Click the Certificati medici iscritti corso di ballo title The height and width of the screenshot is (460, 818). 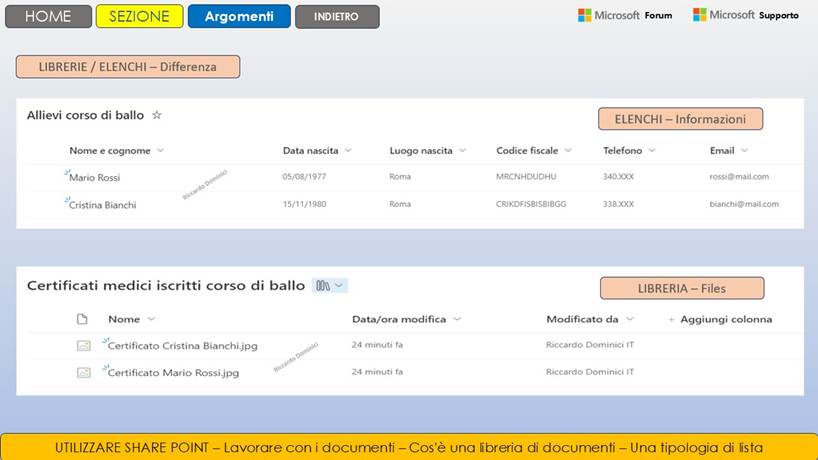[x=166, y=285]
